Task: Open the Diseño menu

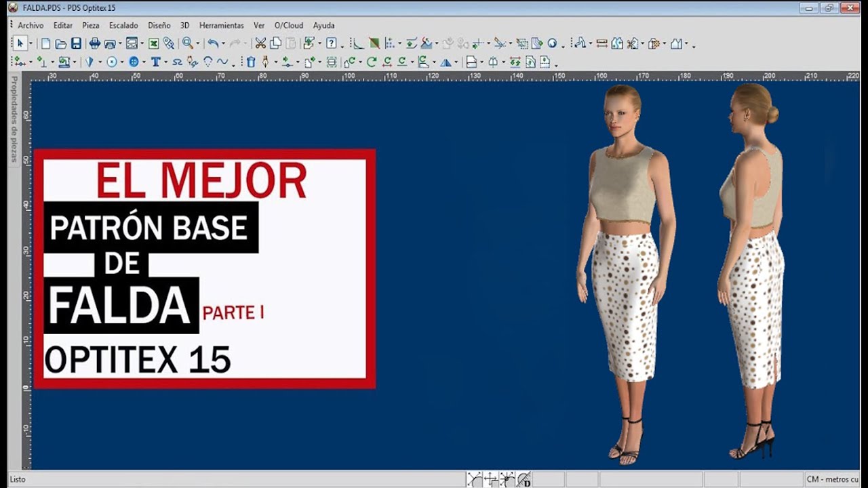Action: (x=159, y=25)
